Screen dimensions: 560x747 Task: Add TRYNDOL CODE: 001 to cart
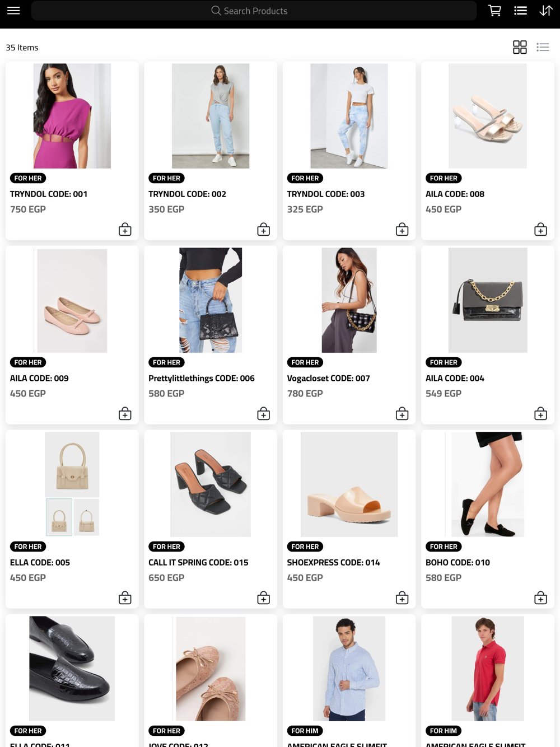click(125, 230)
